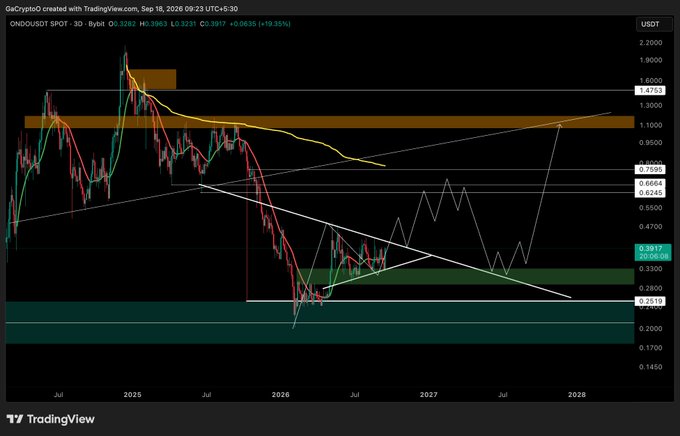Click the close value C0.3917 in header
680x436 pixels.
click(x=212, y=24)
